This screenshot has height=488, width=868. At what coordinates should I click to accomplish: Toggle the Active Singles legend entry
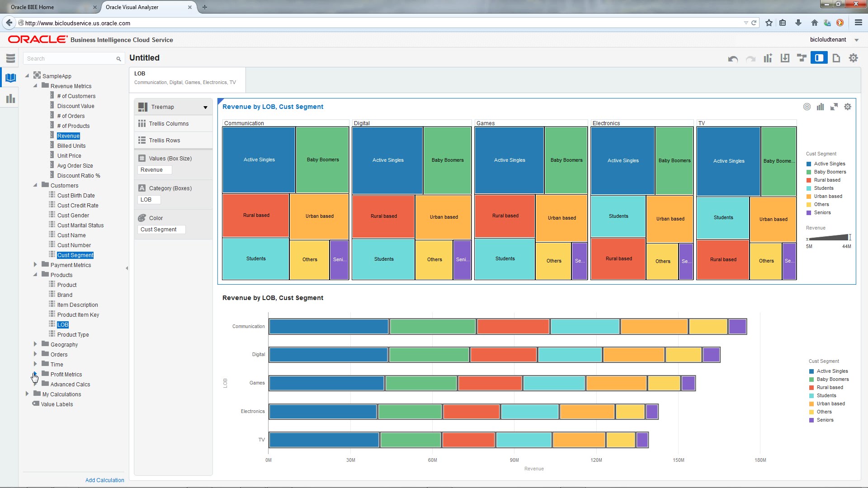point(829,164)
